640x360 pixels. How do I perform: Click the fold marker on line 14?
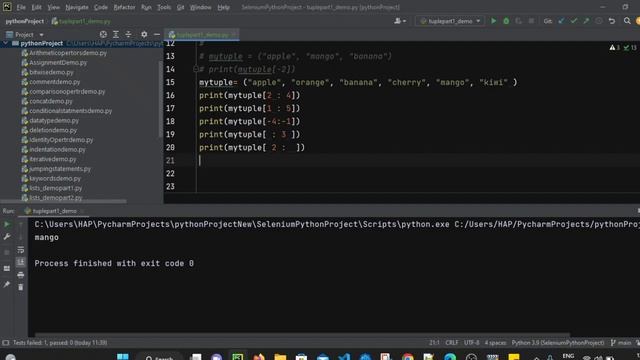(196, 69)
